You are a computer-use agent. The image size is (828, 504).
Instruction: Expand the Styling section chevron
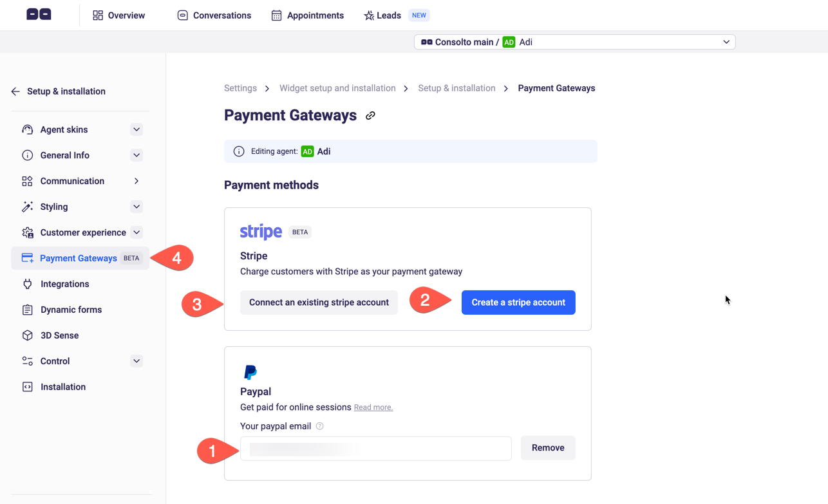tap(136, 207)
